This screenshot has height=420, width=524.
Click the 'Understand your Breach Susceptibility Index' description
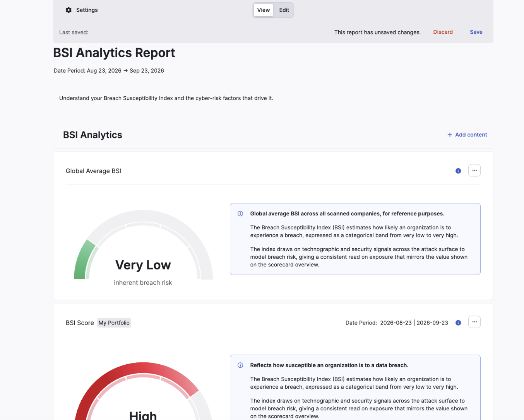tap(166, 98)
